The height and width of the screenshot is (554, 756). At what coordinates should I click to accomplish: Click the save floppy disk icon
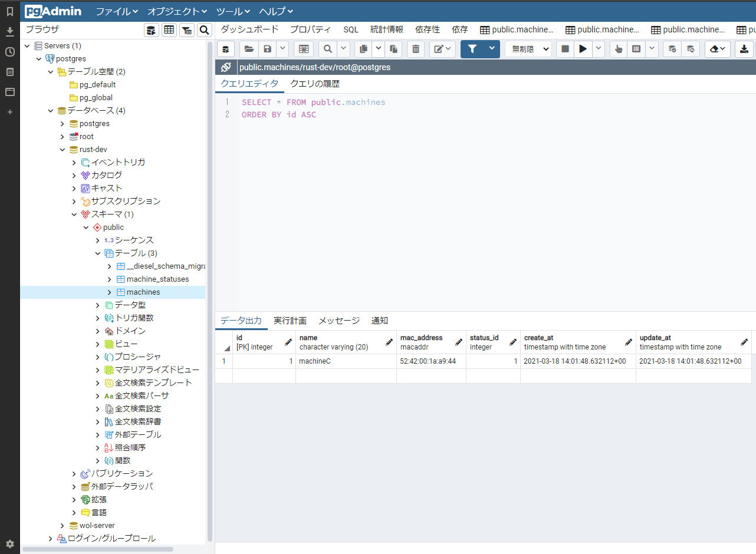point(267,49)
